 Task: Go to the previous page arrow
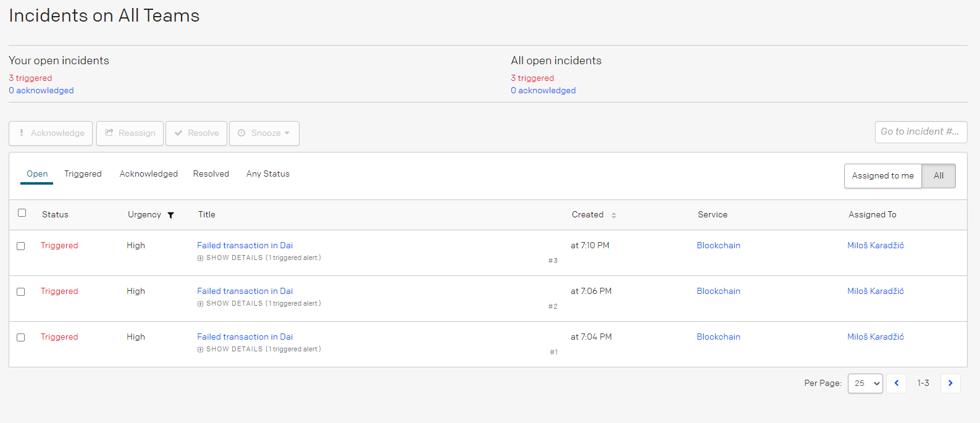point(897,383)
